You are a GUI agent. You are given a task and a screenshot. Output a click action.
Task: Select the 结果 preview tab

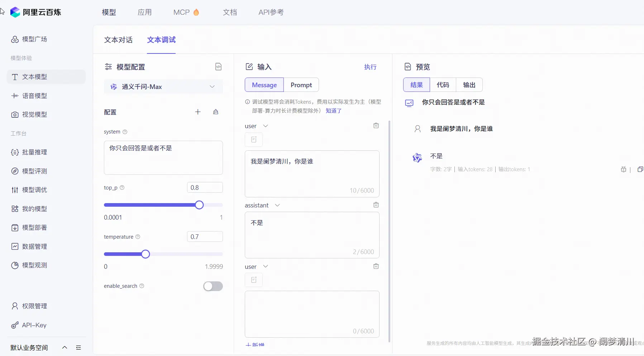417,85
